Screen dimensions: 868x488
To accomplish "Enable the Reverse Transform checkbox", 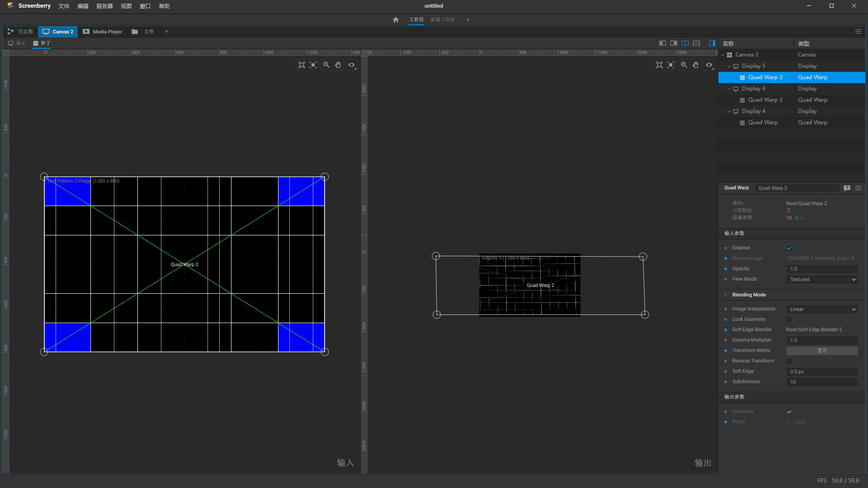I will click(789, 361).
